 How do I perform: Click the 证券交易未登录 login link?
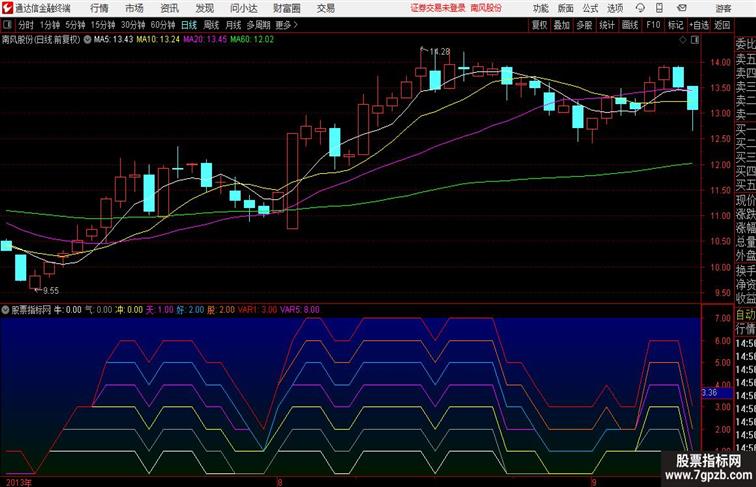point(438,8)
